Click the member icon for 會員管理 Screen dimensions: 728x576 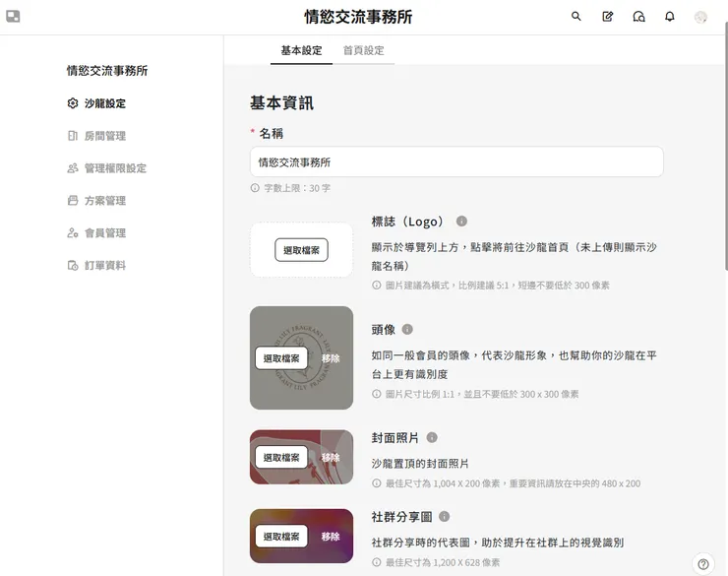click(x=73, y=233)
